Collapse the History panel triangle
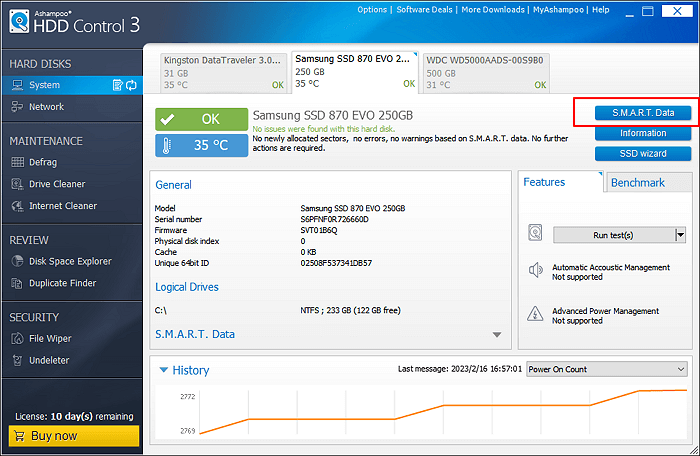The image size is (700, 456). (x=164, y=370)
